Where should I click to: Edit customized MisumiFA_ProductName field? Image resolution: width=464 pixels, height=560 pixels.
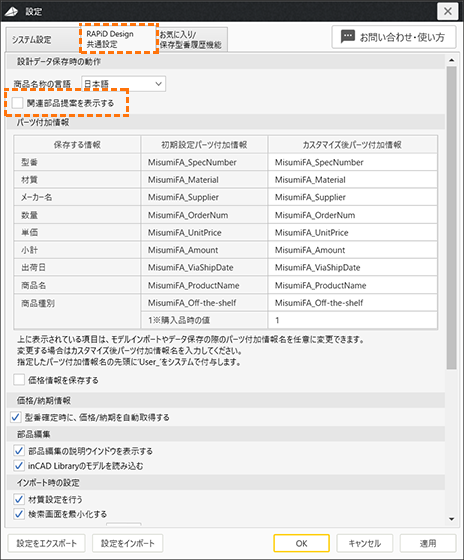click(x=353, y=285)
